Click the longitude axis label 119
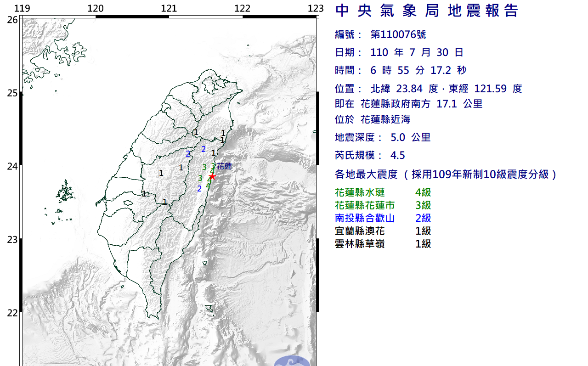 click(x=22, y=8)
